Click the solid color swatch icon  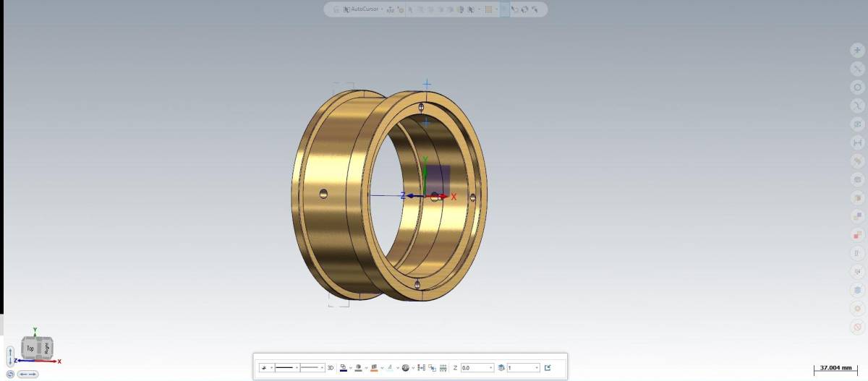click(x=359, y=367)
